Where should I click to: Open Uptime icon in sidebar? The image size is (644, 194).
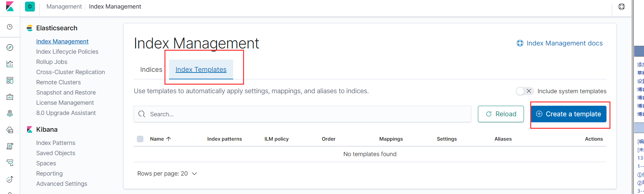click(10, 179)
